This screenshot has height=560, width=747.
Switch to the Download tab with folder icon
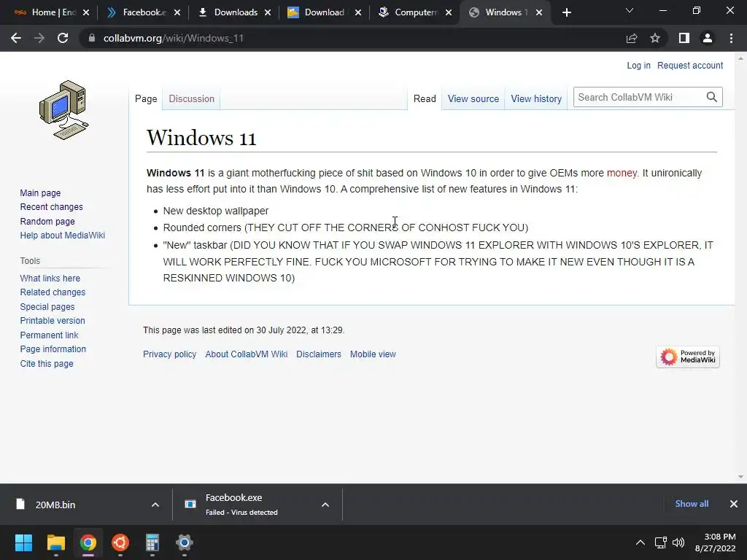pyautogui.click(x=317, y=12)
